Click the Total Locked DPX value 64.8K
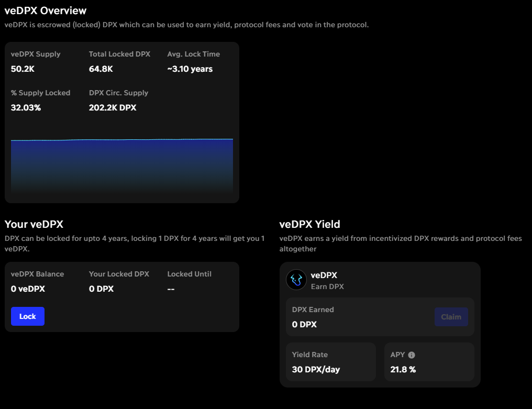 [x=101, y=69]
